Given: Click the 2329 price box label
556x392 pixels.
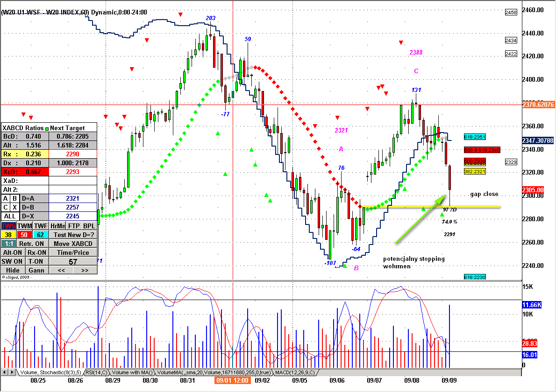Looking at the screenshot, I should point(511,162).
